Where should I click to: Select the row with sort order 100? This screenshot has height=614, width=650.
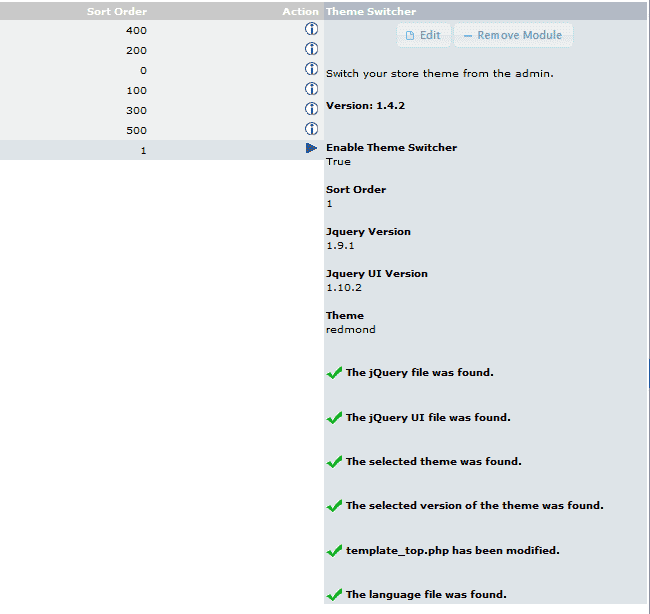[162, 90]
